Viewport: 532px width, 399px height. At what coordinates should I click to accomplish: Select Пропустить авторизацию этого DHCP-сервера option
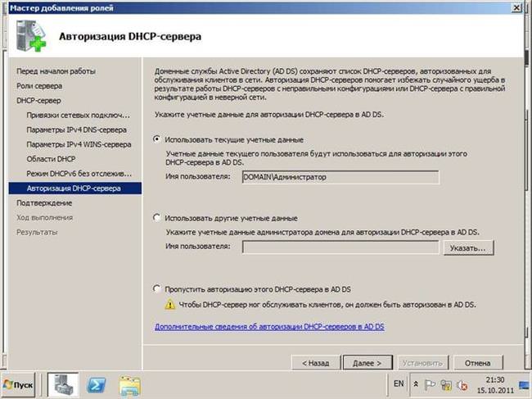click(156, 289)
